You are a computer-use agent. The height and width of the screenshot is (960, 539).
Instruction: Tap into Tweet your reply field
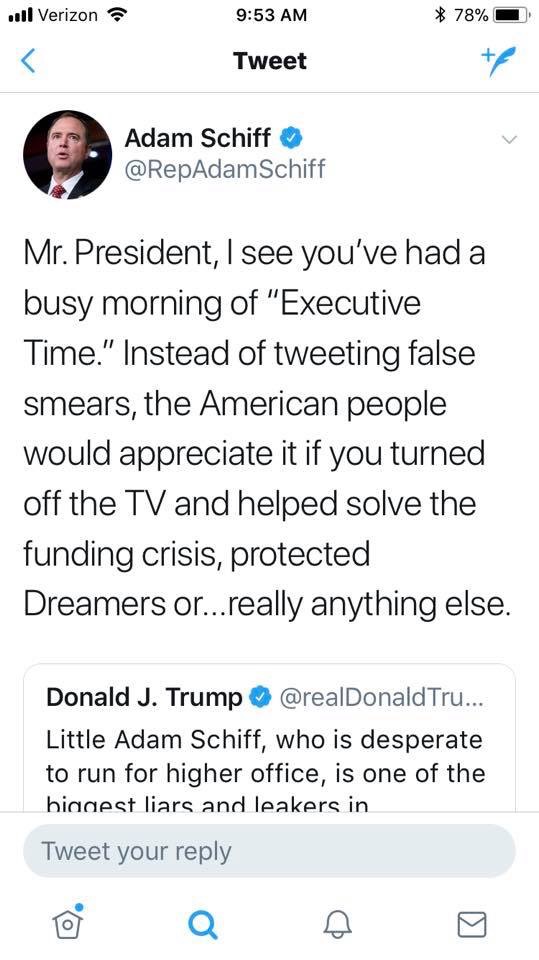[x=270, y=851]
